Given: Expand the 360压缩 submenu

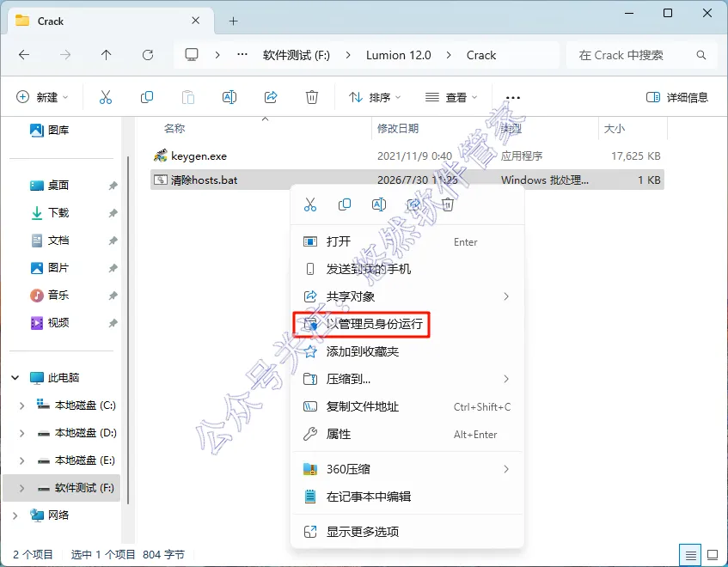Looking at the screenshot, I should (x=506, y=469).
